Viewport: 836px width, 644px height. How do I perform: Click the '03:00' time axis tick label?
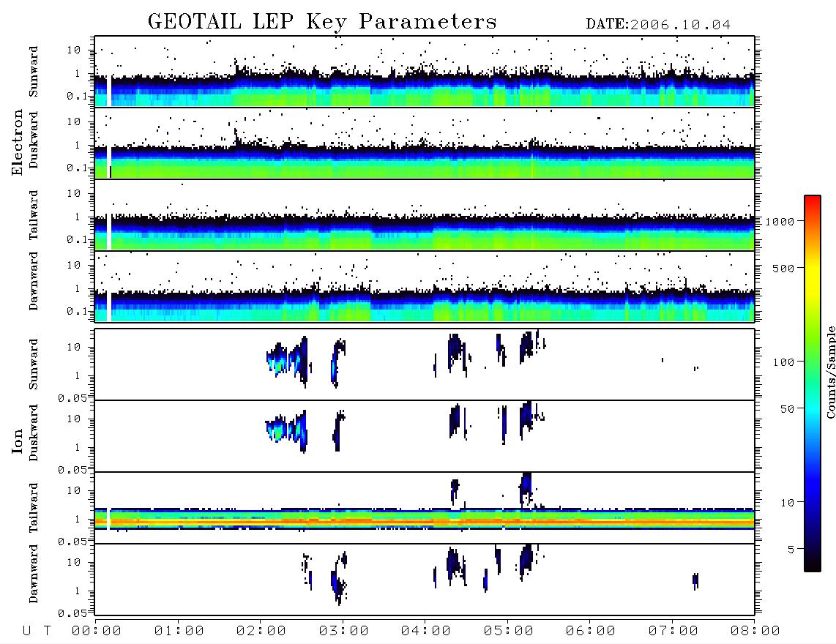click(344, 632)
